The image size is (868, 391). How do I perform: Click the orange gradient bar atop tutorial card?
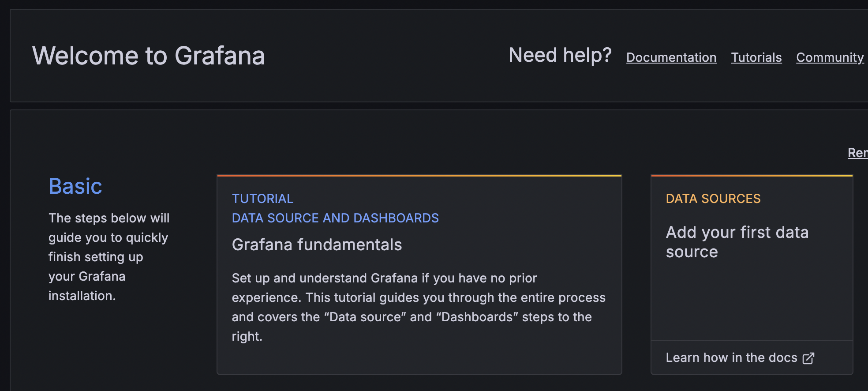[419, 175]
